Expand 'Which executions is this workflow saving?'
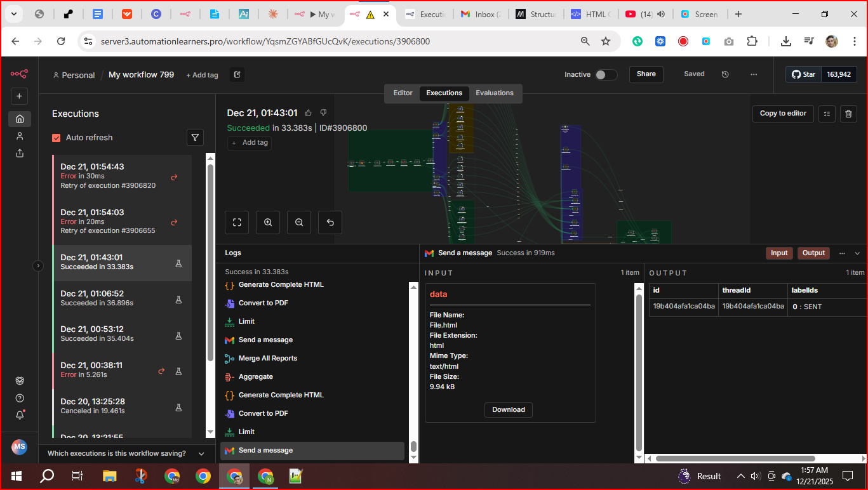 pyautogui.click(x=126, y=453)
